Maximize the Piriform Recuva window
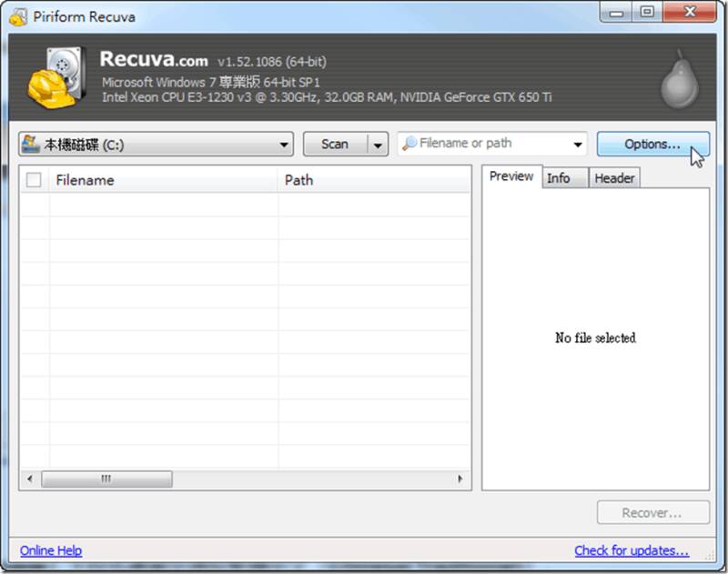Screen dimensions: 728x574 click(647, 13)
